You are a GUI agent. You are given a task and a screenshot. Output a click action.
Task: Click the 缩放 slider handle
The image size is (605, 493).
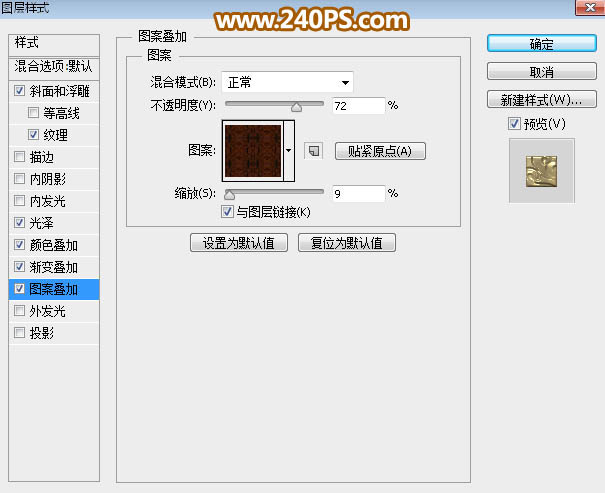[229, 195]
